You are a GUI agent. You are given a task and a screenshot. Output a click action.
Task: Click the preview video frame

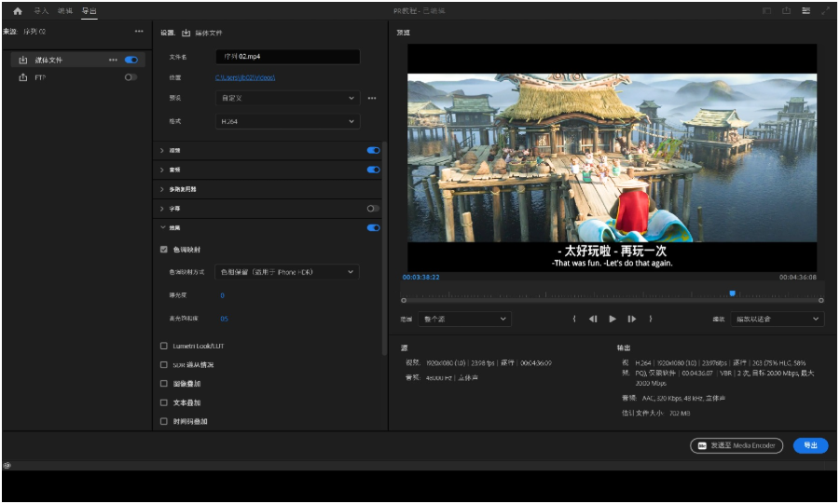coord(612,158)
